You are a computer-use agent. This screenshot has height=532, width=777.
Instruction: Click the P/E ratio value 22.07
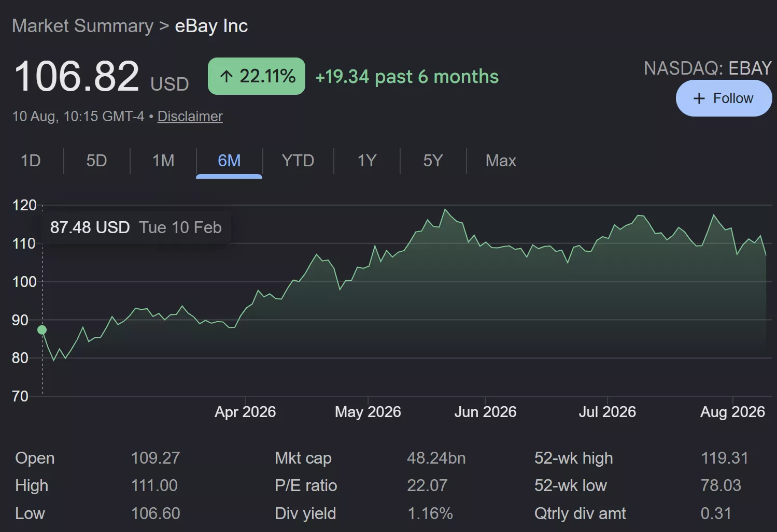427,485
